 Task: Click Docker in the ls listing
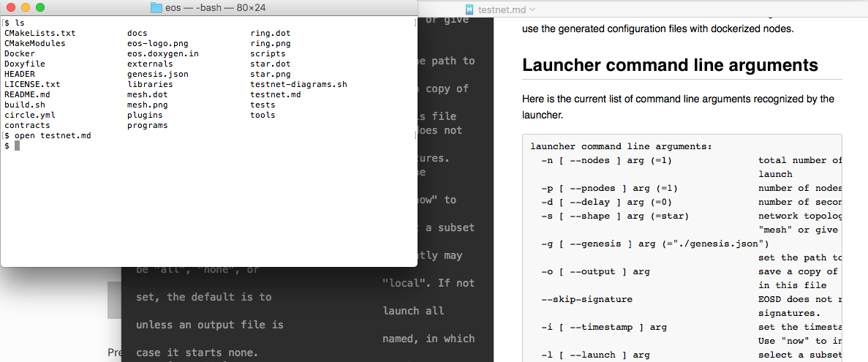19,53
